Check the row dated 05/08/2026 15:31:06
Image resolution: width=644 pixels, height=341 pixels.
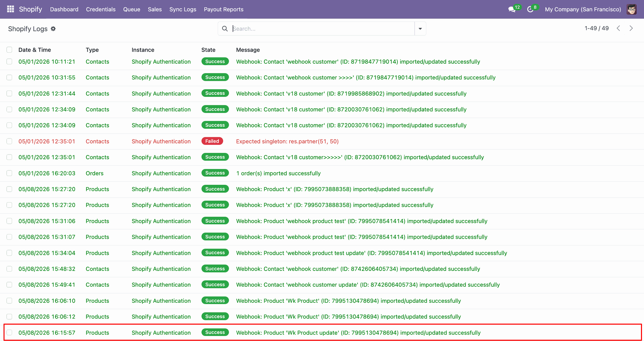point(9,221)
